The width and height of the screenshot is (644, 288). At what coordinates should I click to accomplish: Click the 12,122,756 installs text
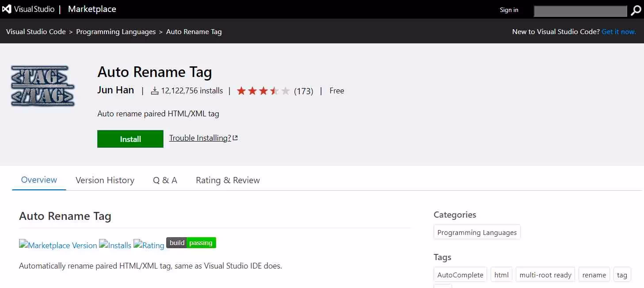[x=192, y=91]
